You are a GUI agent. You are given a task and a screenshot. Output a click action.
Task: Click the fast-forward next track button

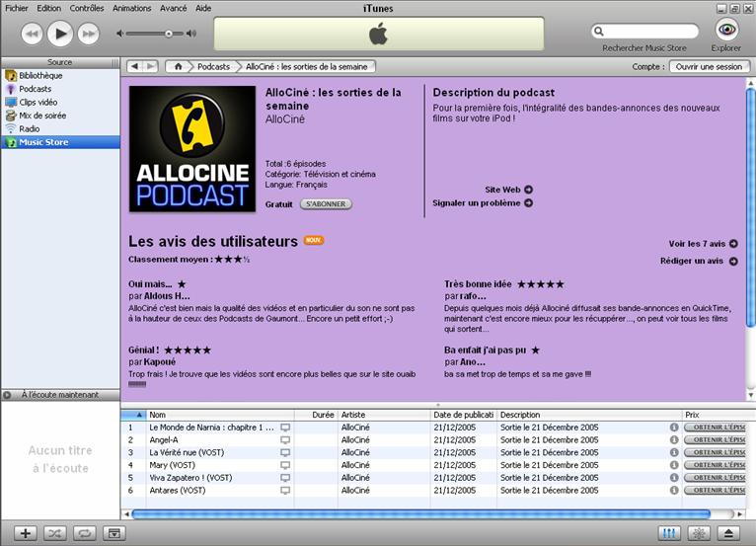tap(88, 34)
